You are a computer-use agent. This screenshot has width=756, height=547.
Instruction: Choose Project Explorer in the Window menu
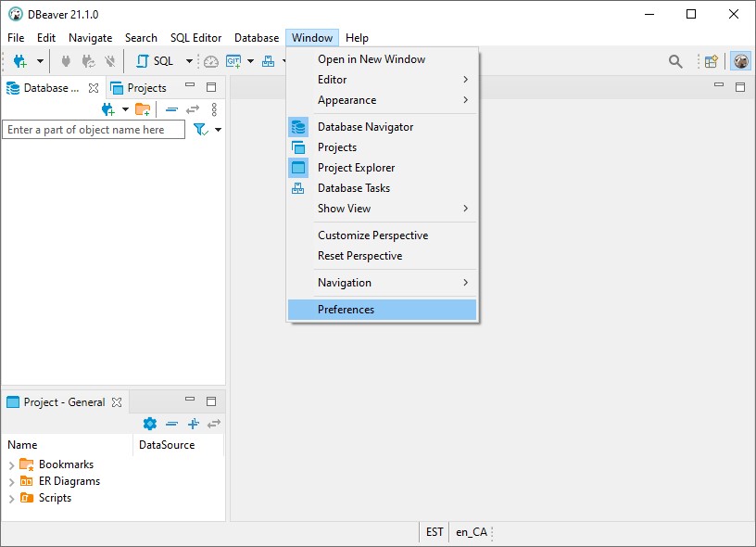(382, 168)
